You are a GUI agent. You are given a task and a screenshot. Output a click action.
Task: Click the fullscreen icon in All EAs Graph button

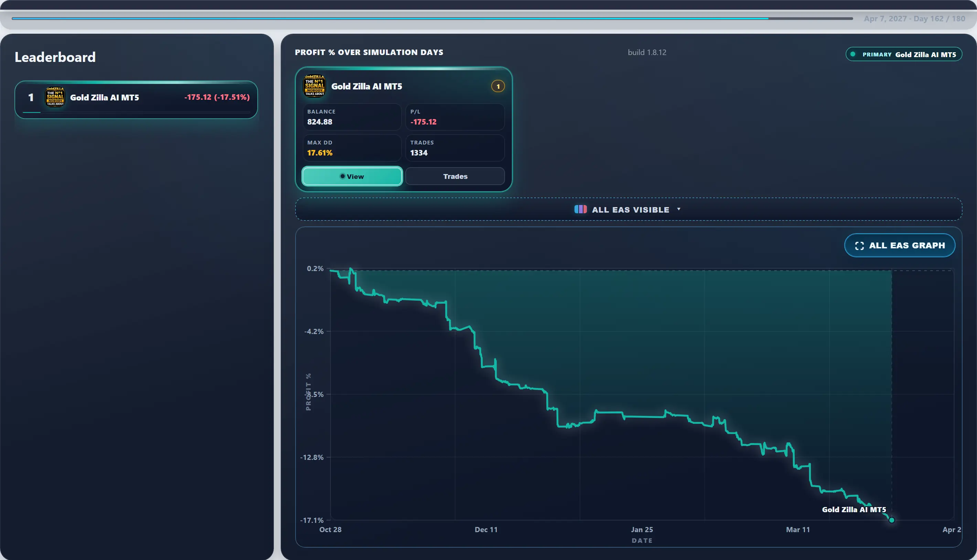(x=859, y=246)
